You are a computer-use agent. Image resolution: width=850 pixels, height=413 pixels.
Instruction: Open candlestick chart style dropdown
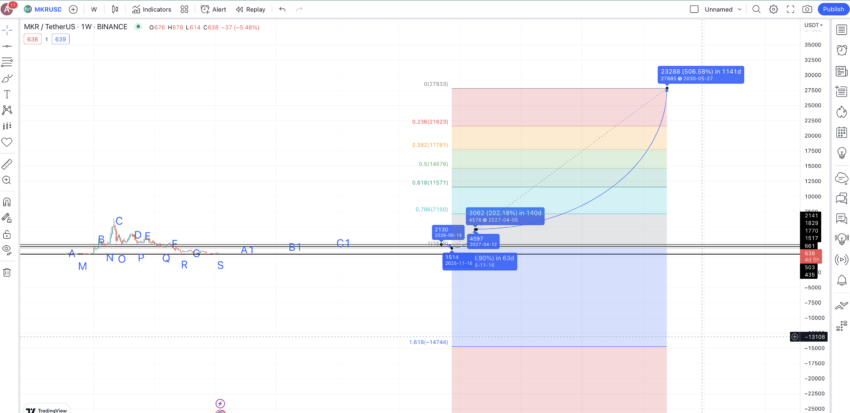point(114,9)
